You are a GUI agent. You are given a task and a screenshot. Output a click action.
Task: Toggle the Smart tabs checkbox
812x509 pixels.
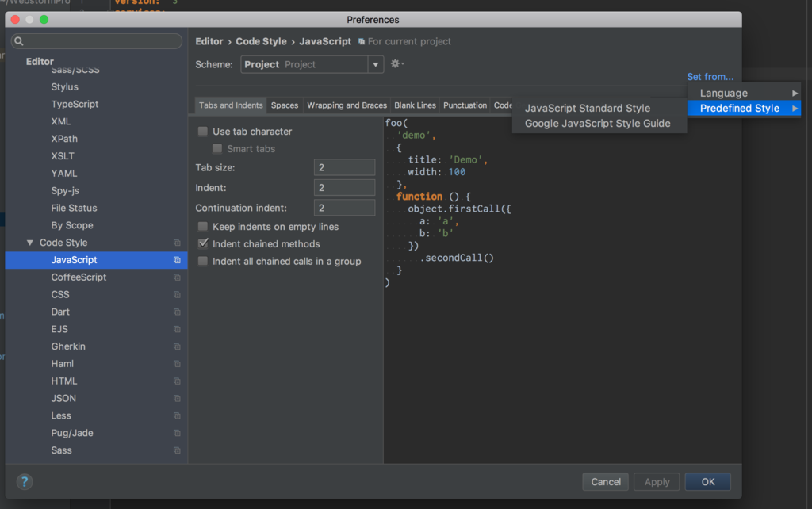pos(217,148)
